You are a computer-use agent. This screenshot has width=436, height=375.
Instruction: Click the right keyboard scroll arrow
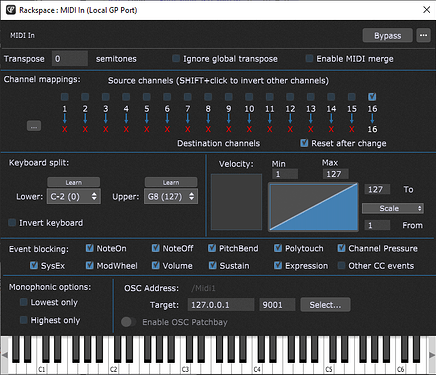point(432,355)
